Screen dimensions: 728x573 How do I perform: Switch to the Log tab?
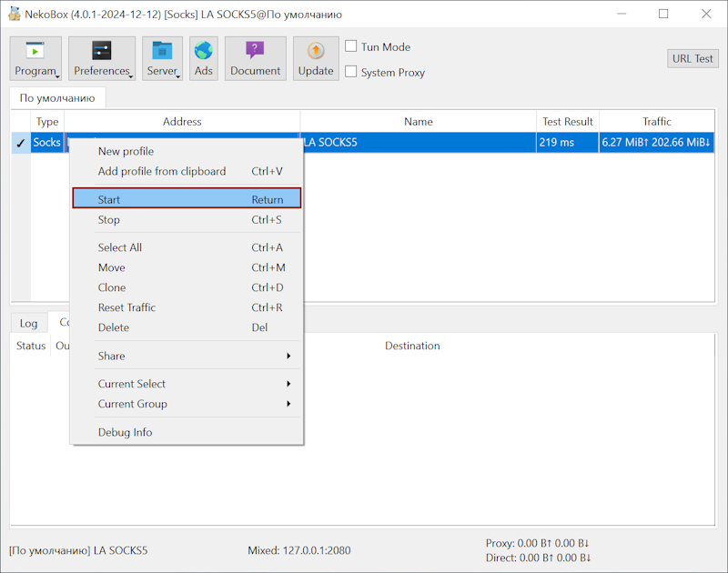[29, 323]
